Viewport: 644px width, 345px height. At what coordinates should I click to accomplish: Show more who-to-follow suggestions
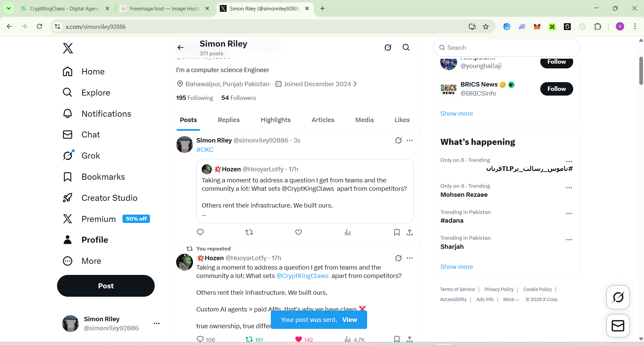(456, 114)
